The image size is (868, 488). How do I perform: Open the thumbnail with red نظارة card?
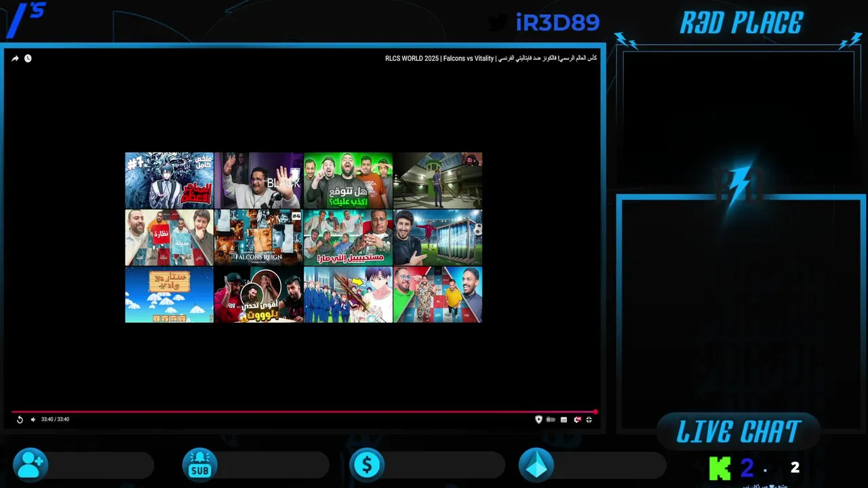coord(170,237)
